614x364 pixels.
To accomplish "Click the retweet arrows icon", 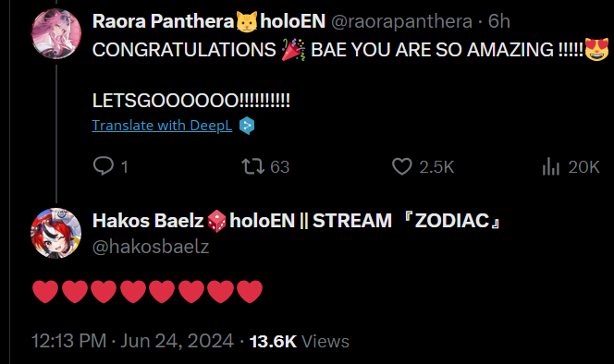I will point(253,166).
